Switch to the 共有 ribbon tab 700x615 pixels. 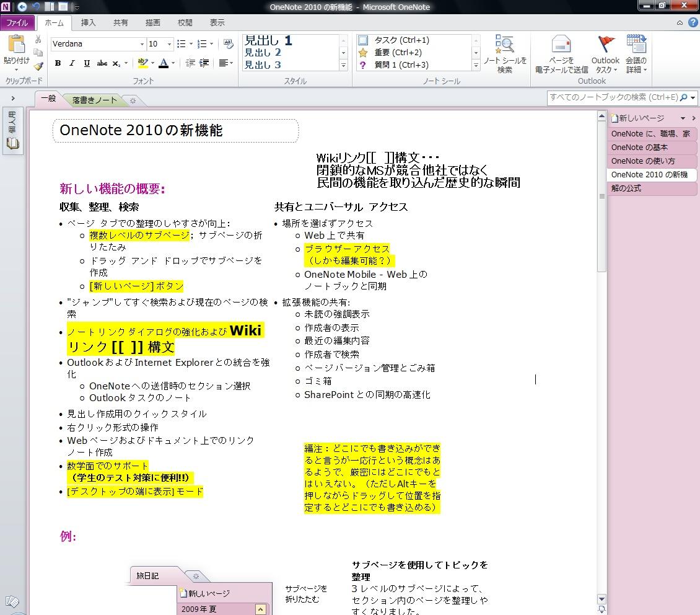pyautogui.click(x=120, y=23)
